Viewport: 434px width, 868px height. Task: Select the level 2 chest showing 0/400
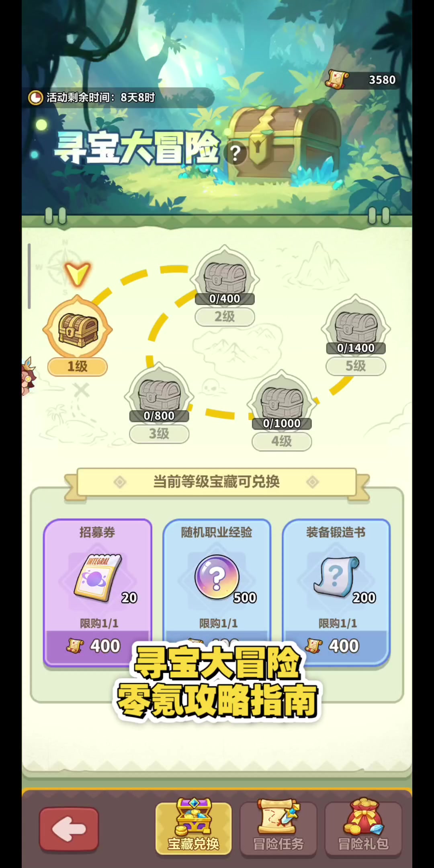pos(225,277)
